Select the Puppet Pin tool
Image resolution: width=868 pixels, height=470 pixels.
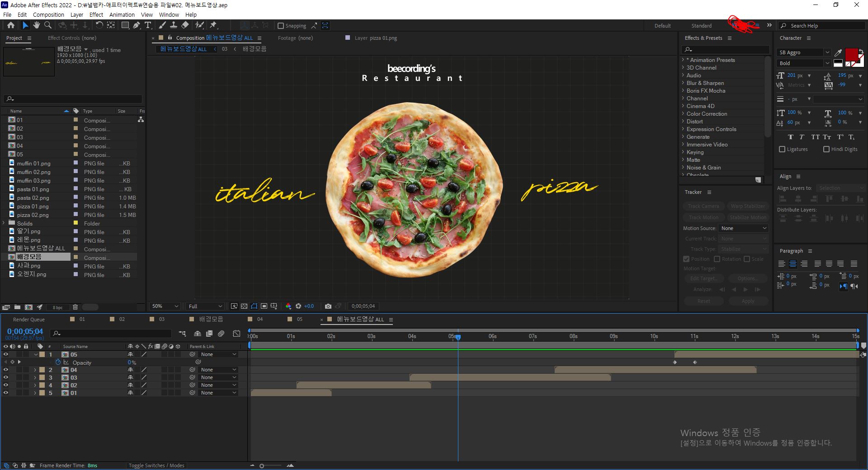[x=213, y=25]
